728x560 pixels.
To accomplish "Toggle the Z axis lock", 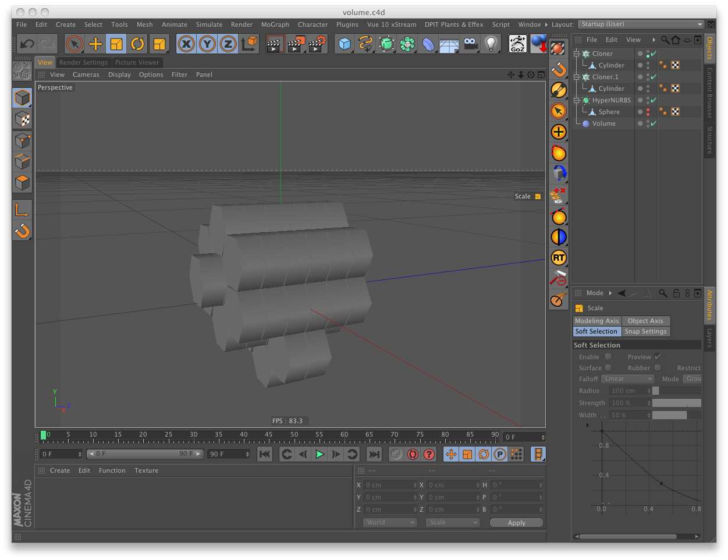I will coord(228,44).
